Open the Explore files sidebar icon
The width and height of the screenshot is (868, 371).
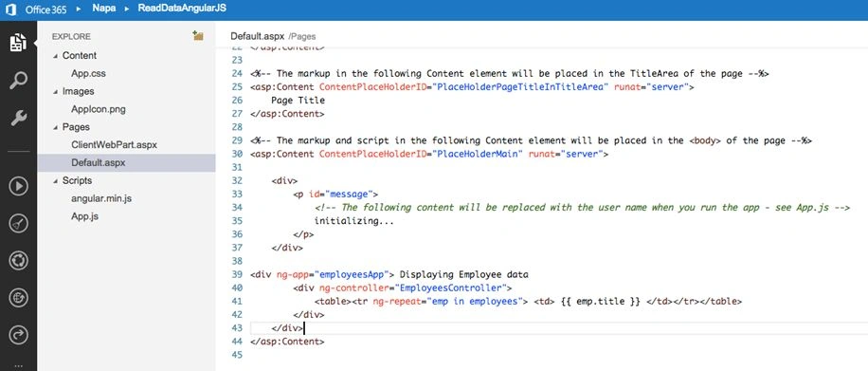[x=18, y=43]
